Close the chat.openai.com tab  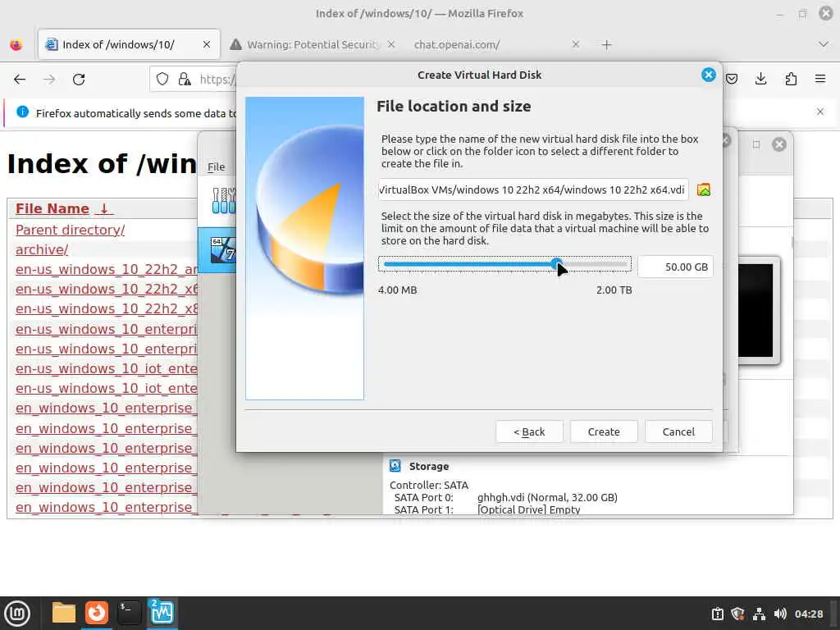(575, 44)
